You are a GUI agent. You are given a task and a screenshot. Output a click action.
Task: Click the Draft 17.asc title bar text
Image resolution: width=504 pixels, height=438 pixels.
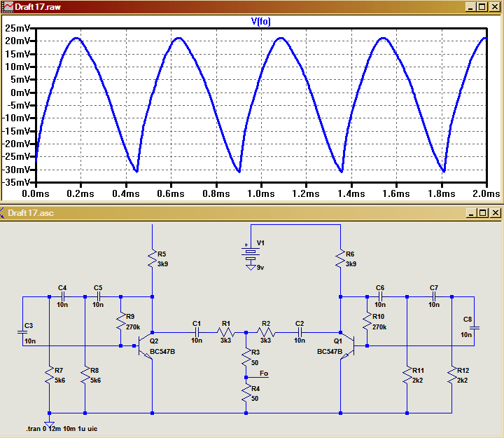click(x=31, y=213)
